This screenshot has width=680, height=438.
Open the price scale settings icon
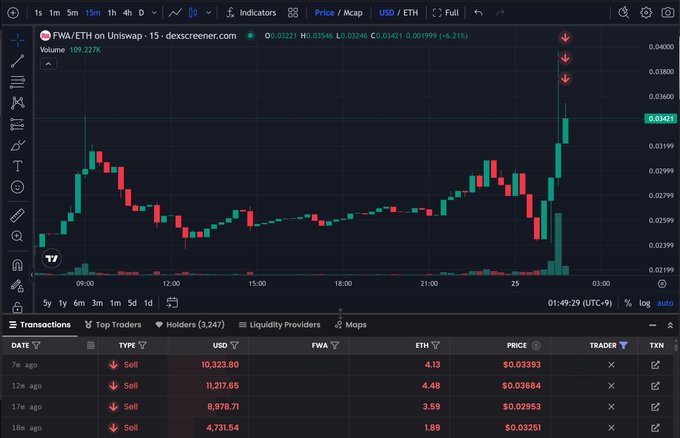(x=662, y=284)
